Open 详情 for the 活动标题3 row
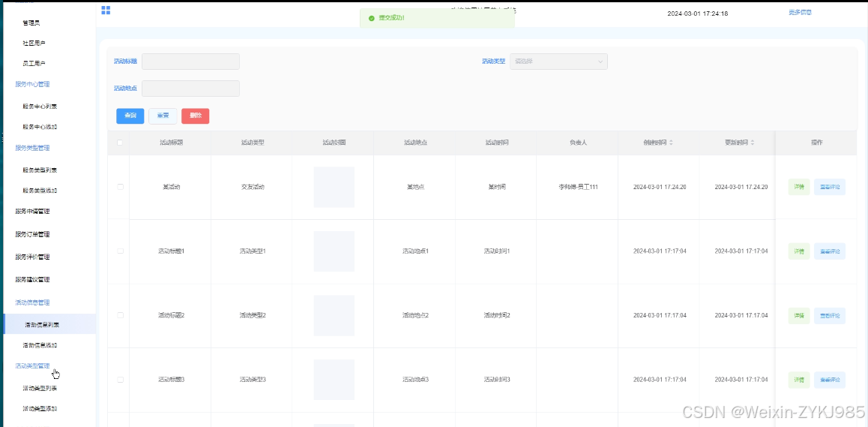The height and width of the screenshot is (427, 868). tap(799, 380)
